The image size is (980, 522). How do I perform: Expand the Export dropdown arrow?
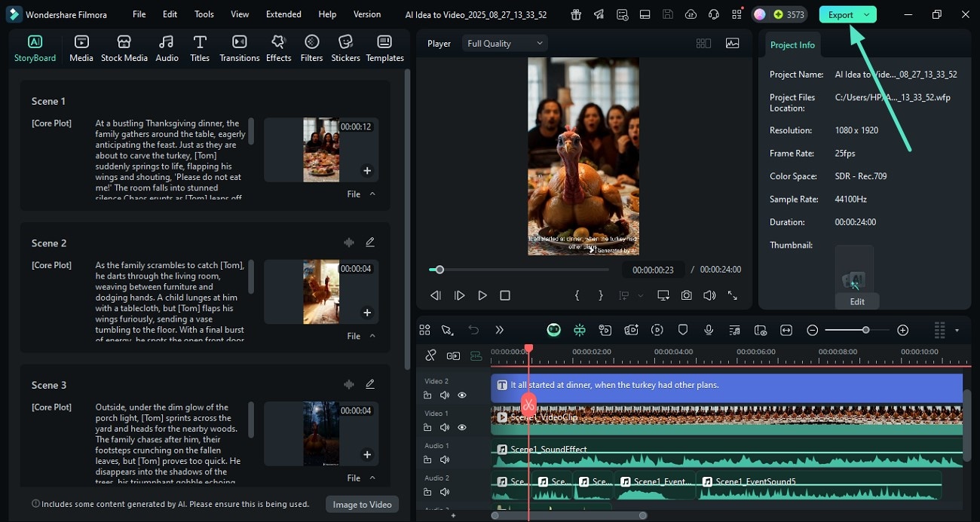click(867, 14)
